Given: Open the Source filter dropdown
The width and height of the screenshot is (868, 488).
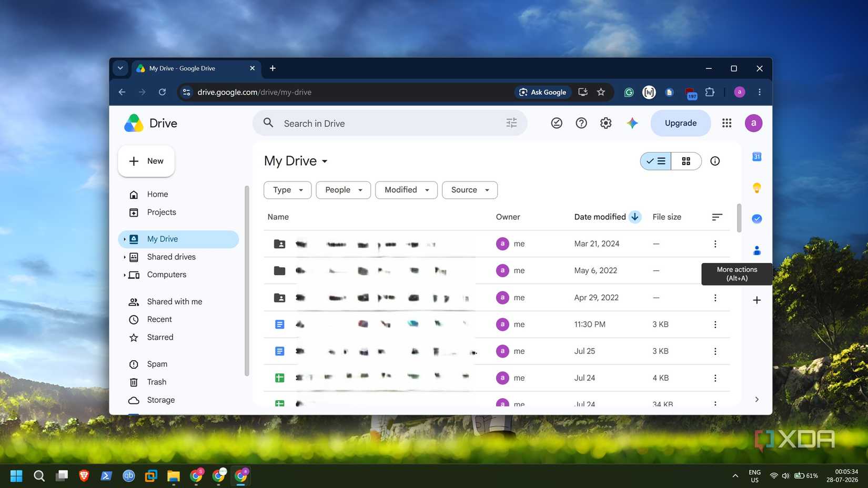Looking at the screenshot, I should (470, 190).
